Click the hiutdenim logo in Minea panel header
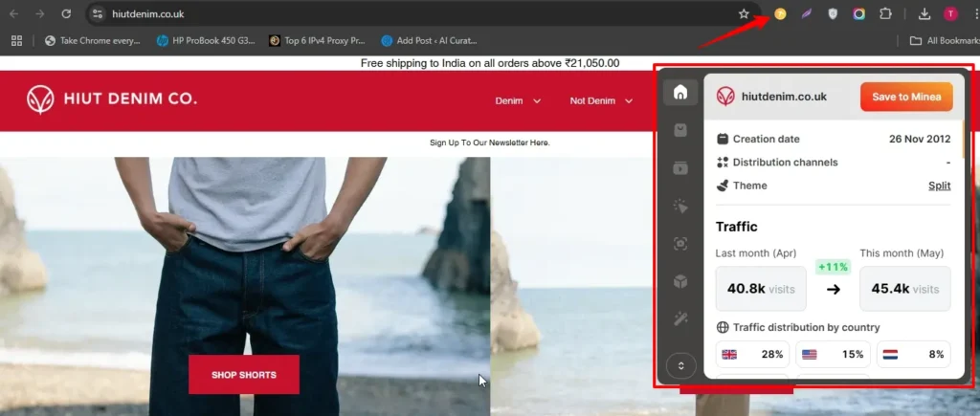Screen dimensions: 980x416 pyautogui.click(x=725, y=97)
